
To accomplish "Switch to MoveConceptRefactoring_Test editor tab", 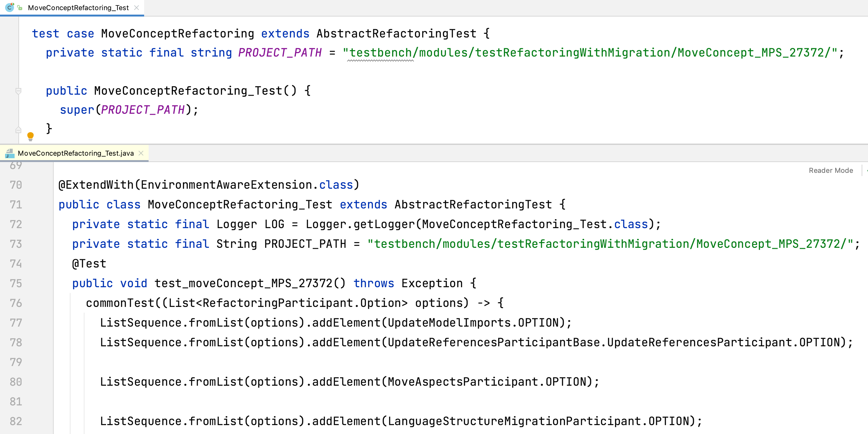I will tap(78, 8).
